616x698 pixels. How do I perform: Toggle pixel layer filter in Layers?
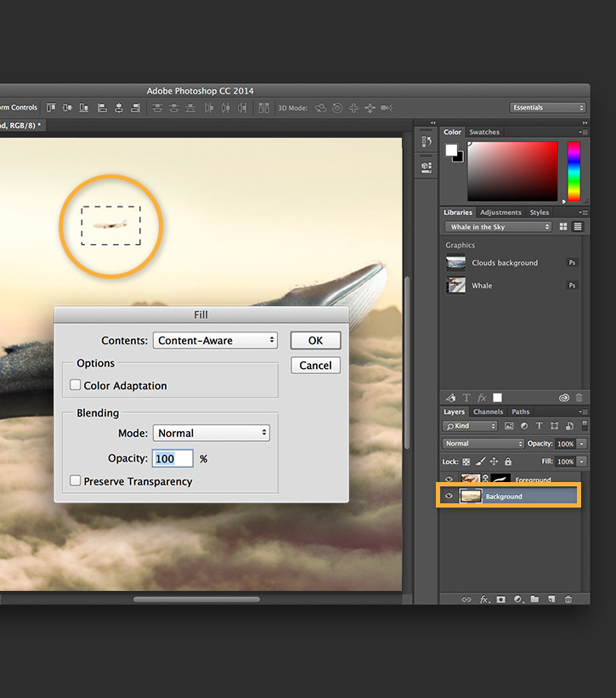(x=509, y=426)
